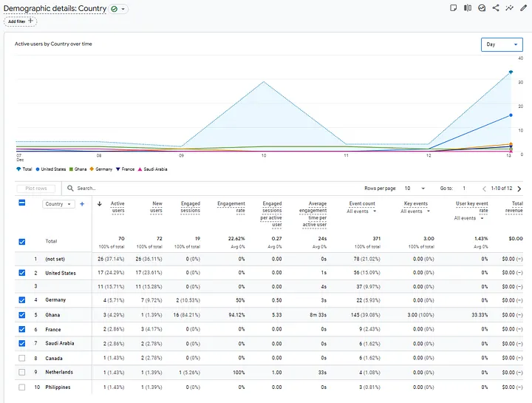Click the sort arrow beside Active users
Screen dimensions: 532x403
[100, 204]
